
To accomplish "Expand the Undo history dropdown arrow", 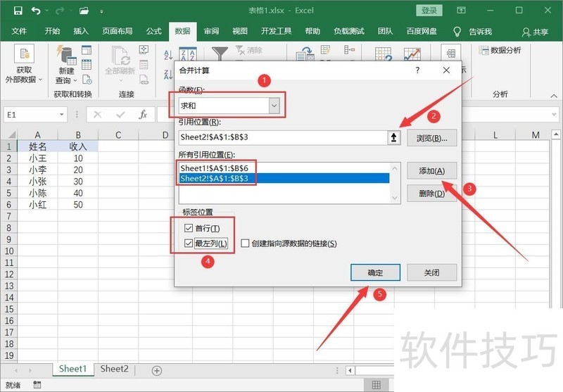I will click(x=47, y=11).
